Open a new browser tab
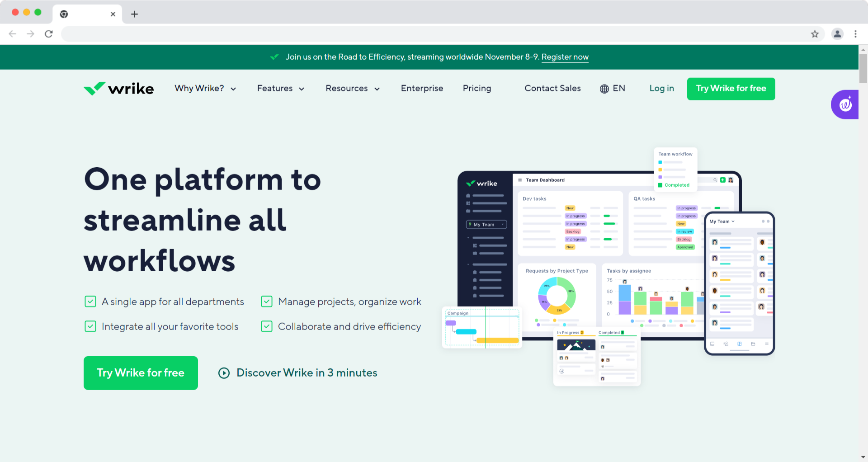 coord(134,14)
